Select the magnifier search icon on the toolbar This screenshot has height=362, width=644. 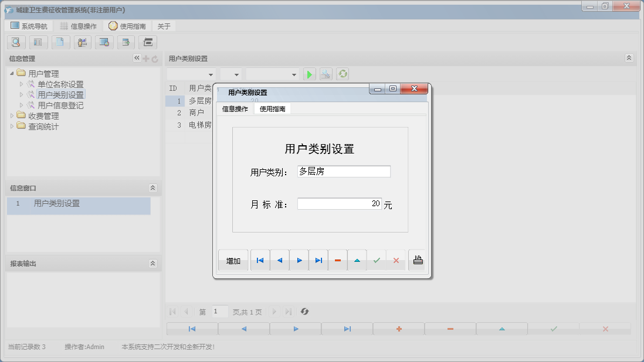(16, 42)
